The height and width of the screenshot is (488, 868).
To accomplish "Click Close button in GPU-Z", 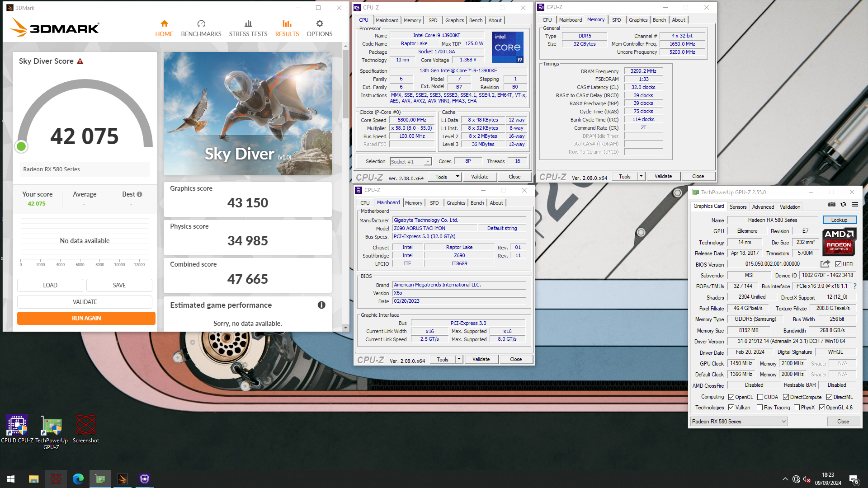I will pyautogui.click(x=843, y=422).
